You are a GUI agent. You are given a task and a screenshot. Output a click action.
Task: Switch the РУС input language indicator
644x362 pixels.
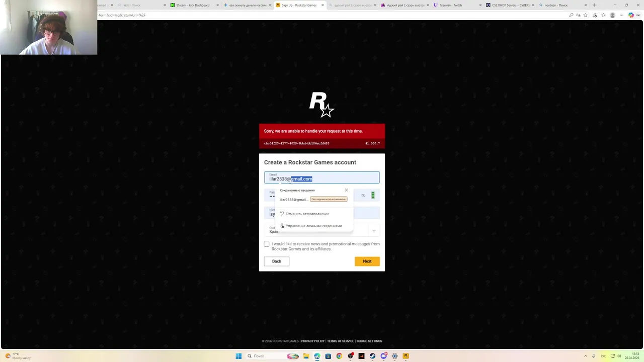tap(603, 356)
